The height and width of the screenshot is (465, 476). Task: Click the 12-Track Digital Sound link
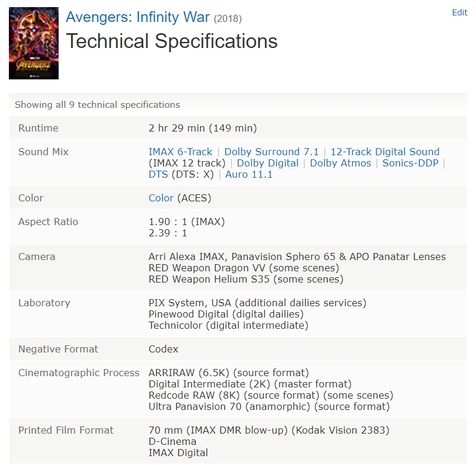pos(385,152)
